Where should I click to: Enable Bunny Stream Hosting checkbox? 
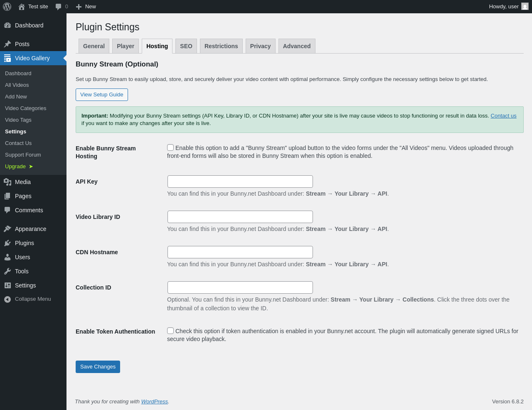[x=170, y=147]
